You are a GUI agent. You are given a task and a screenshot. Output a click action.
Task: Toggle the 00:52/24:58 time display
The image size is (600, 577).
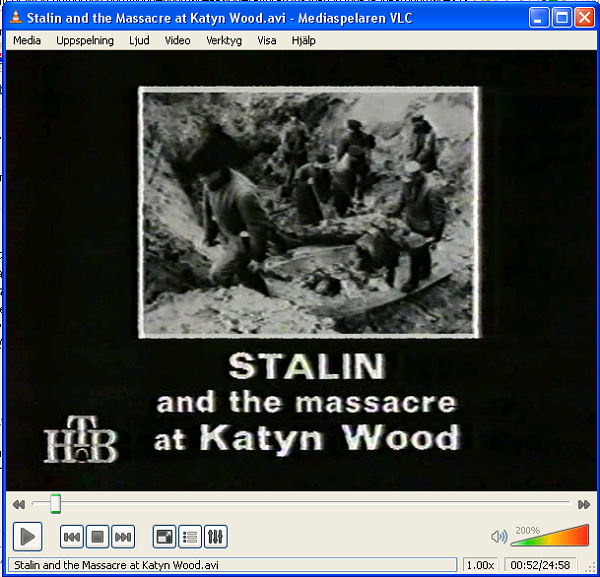click(x=540, y=565)
